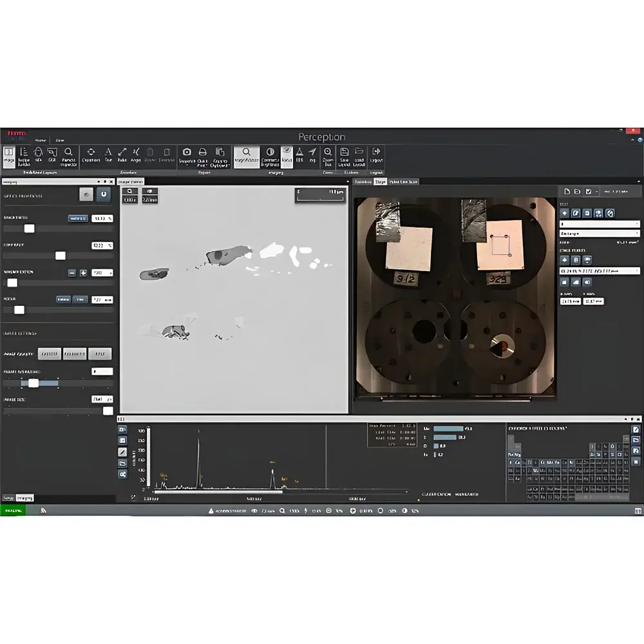Open the Rectangle shape dropdown
644x644 pixels.
click(x=600, y=233)
